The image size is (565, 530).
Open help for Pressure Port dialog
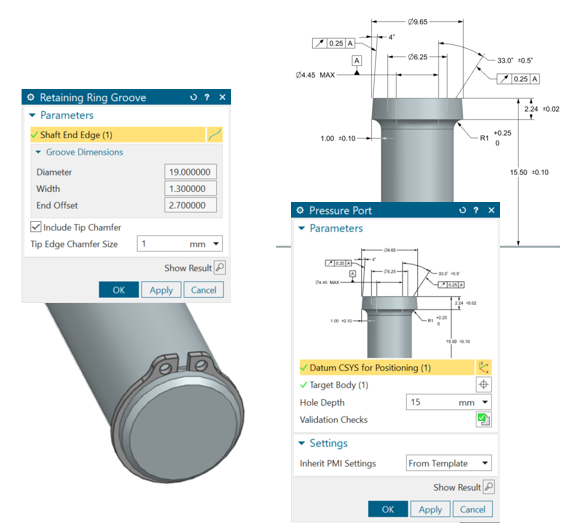[476, 210]
